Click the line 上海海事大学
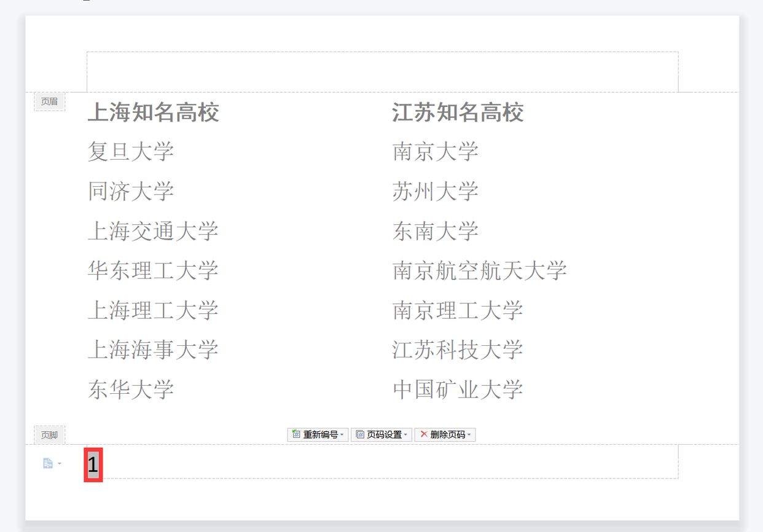This screenshot has height=532, width=763. 153,350
